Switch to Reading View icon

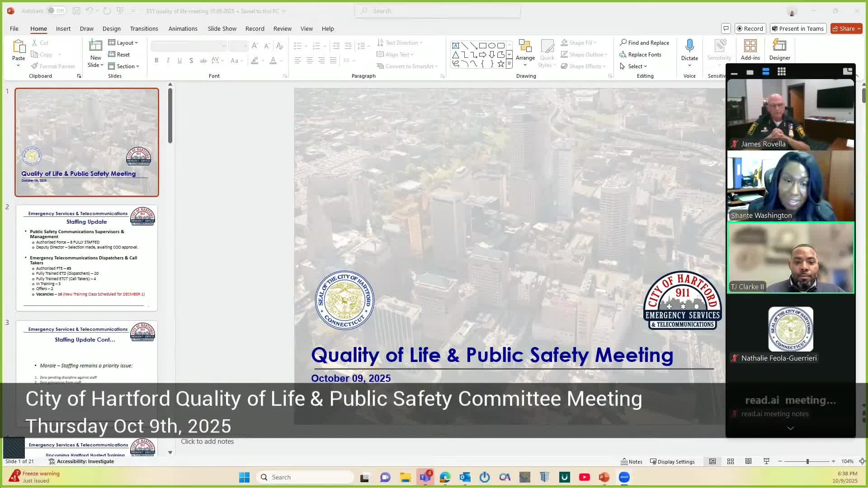coord(748,461)
